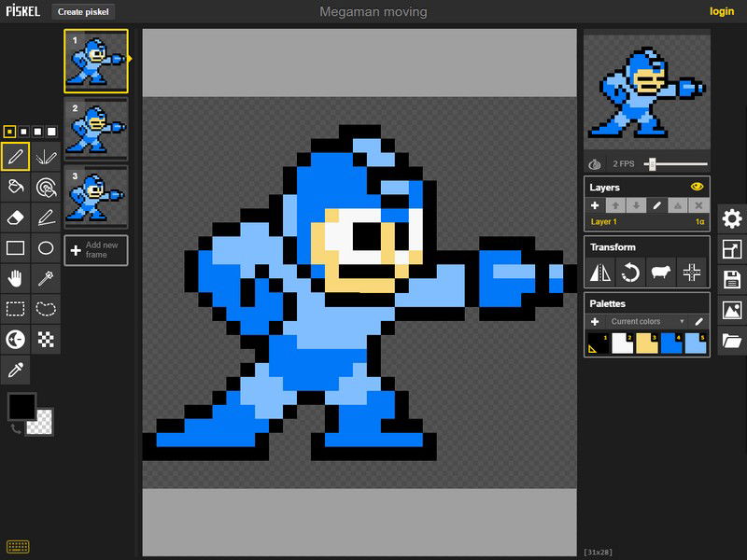The image size is (747, 560).
Task: Click the Rotate counter-clockwise transform icon
Action: [x=630, y=273]
